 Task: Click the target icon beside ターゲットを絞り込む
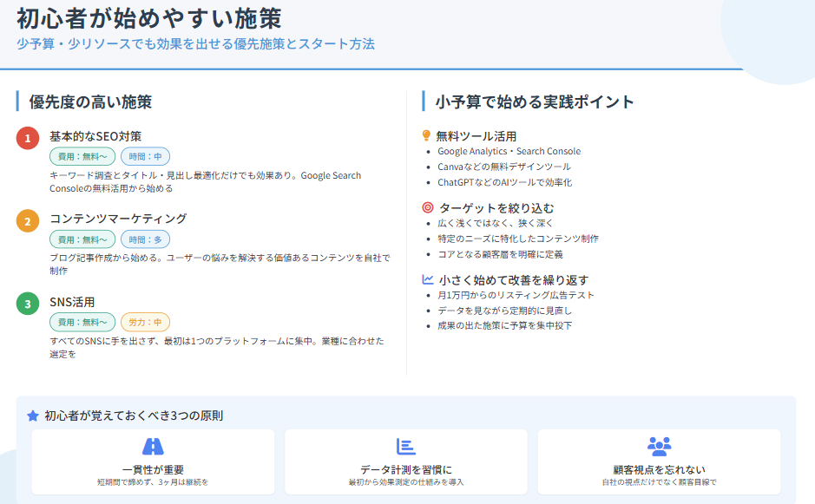pos(427,207)
